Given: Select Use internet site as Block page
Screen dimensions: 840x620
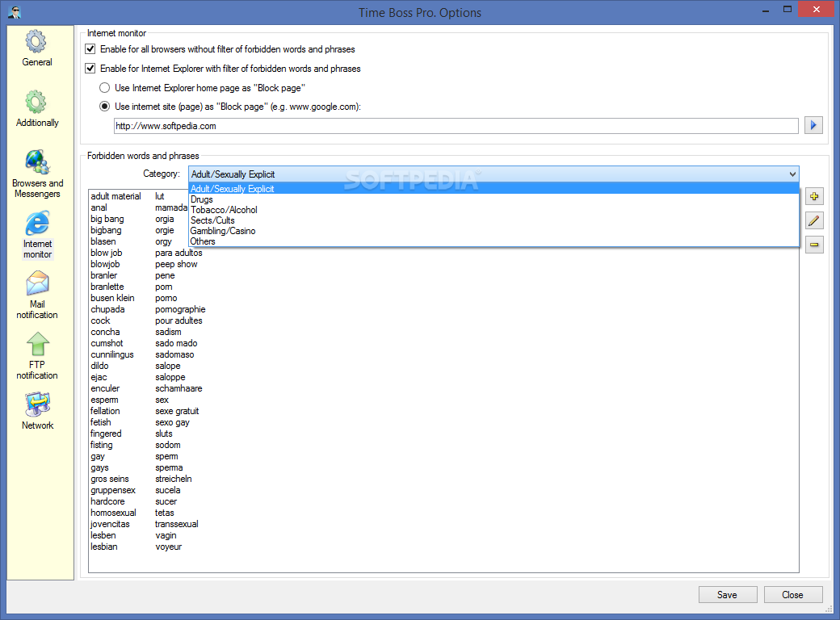Looking at the screenshot, I should [104, 107].
